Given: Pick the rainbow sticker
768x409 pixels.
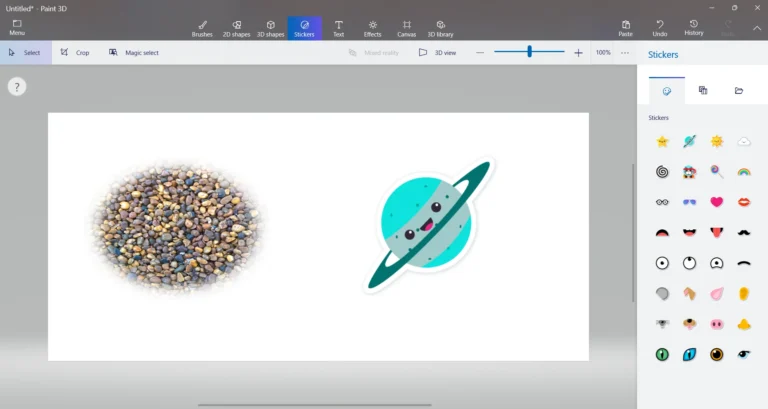Looking at the screenshot, I should [x=744, y=172].
